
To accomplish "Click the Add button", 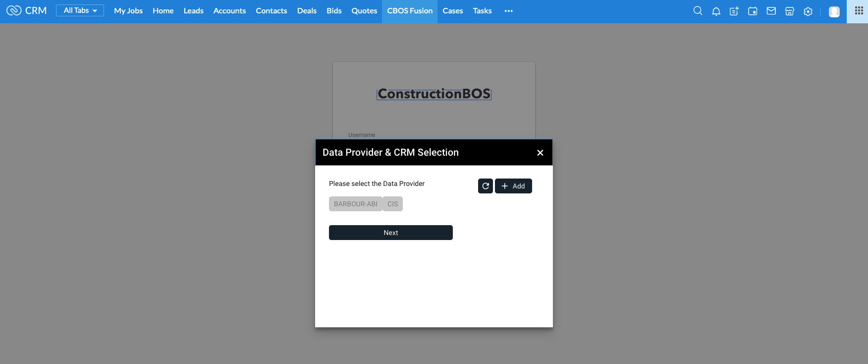I will [513, 186].
